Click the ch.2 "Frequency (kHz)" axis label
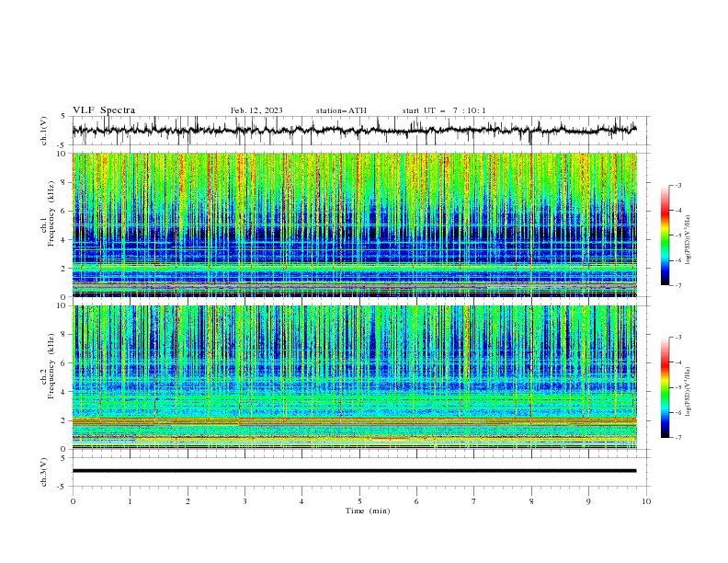The image size is (728, 563). tap(51, 365)
